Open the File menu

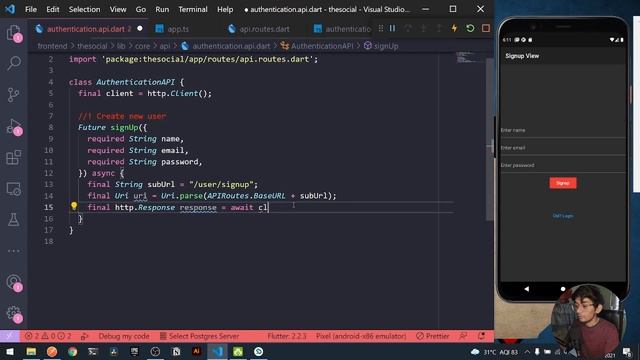(x=31, y=9)
